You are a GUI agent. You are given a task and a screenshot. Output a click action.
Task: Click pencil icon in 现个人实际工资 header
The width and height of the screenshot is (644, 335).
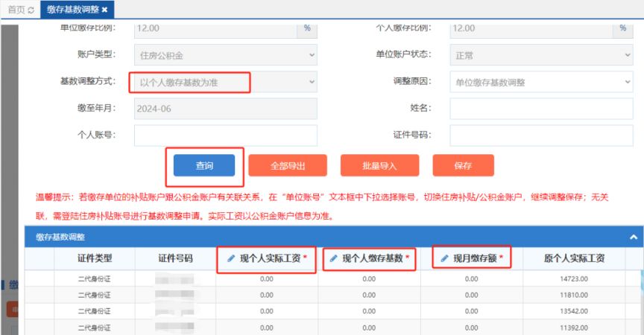tap(230, 258)
